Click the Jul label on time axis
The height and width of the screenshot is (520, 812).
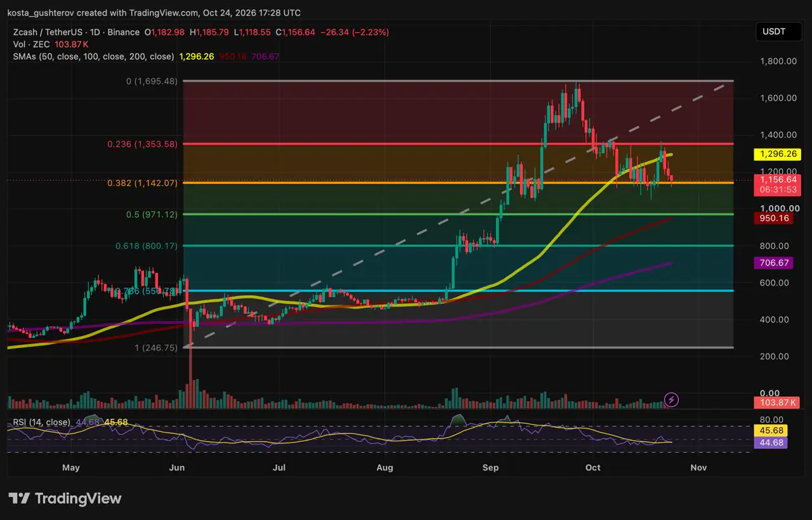click(x=278, y=467)
